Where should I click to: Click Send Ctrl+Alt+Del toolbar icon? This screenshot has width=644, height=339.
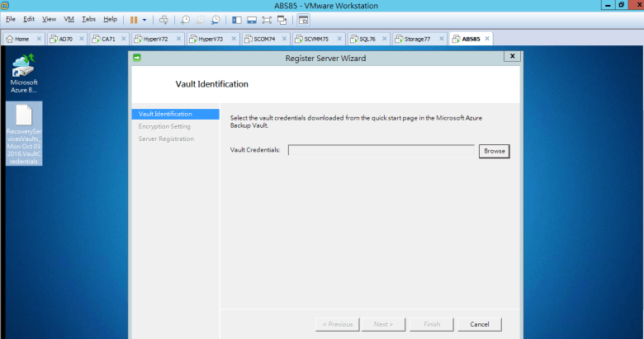(163, 18)
